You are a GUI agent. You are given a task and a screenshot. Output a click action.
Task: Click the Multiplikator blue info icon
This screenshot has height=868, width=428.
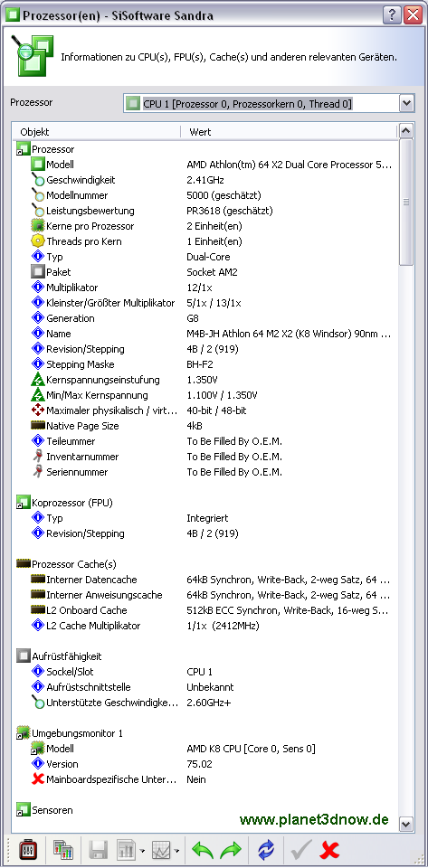tap(38, 288)
